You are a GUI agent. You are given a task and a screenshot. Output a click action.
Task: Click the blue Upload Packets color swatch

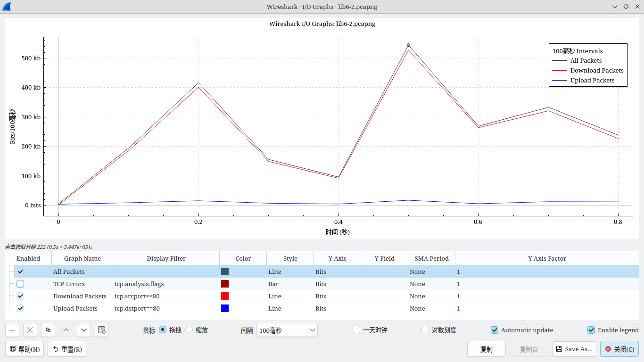point(225,308)
